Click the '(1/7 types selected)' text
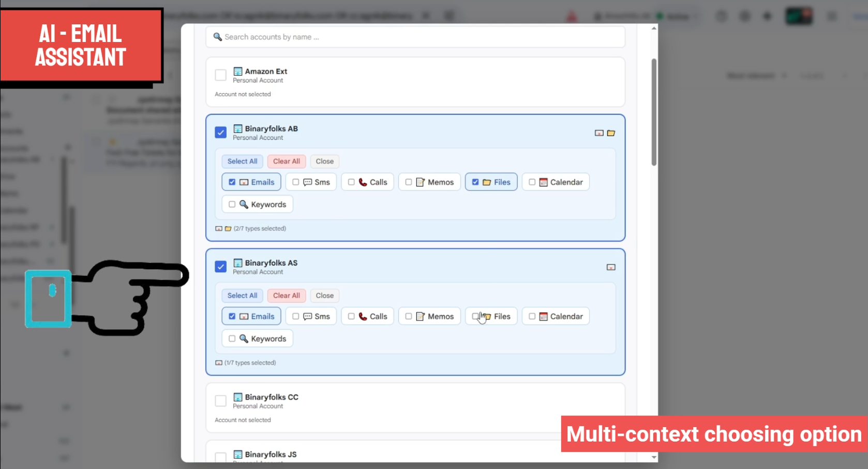868x469 pixels. coord(250,363)
